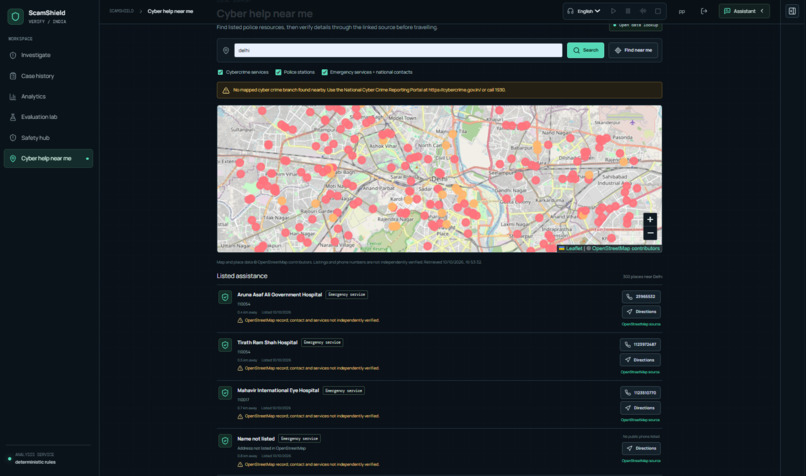Click shield icon for Tirath Ram Shah Hospital
806x476 pixels.
tap(225, 345)
